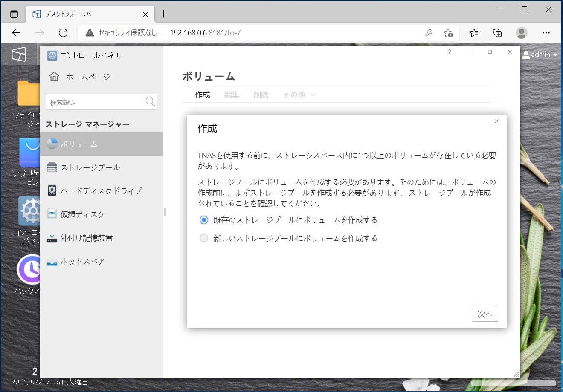Image resolution: width=563 pixels, height=392 pixels.
Task: Click the browser address bar URL
Action: point(205,33)
